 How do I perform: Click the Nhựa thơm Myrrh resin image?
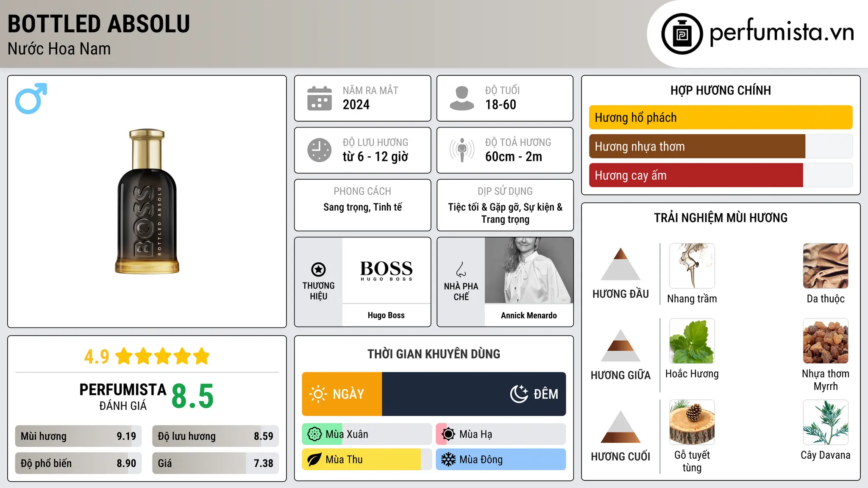[826, 341]
